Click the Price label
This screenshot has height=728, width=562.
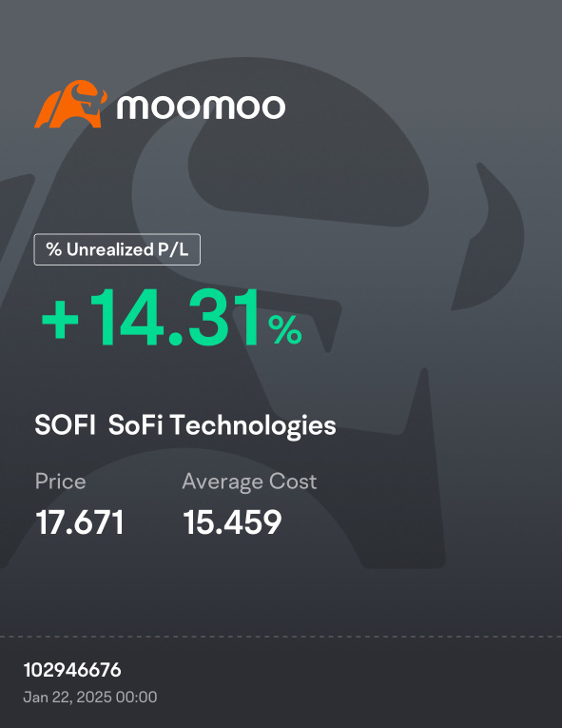point(60,482)
